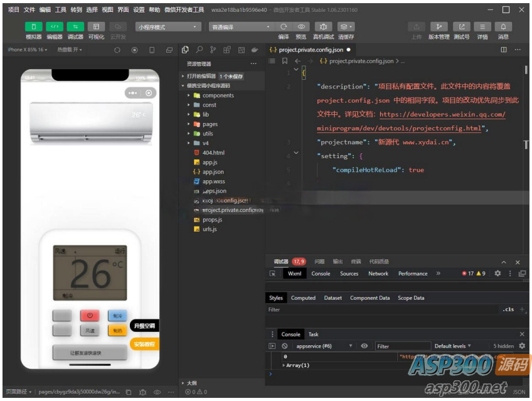This screenshot has width=532, height=401.
Task: Click the simulator phone device icon
Action: pyautogui.click(x=152, y=50)
